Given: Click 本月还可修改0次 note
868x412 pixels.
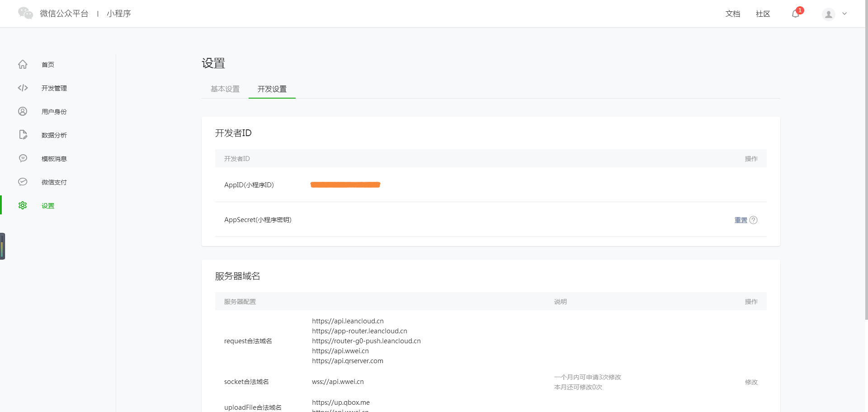Looking at the screenshot, I should click(x=578, y=387).
